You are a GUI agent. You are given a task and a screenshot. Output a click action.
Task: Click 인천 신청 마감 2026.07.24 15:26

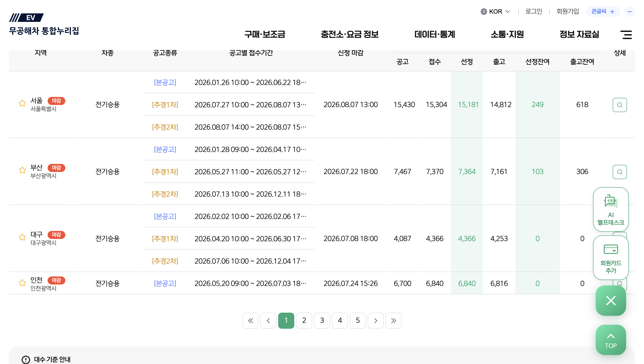[x=350, y=284]
